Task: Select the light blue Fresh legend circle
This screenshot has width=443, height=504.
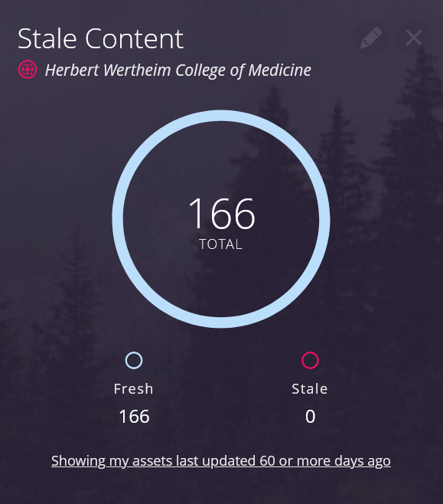Action: [134, 360]
